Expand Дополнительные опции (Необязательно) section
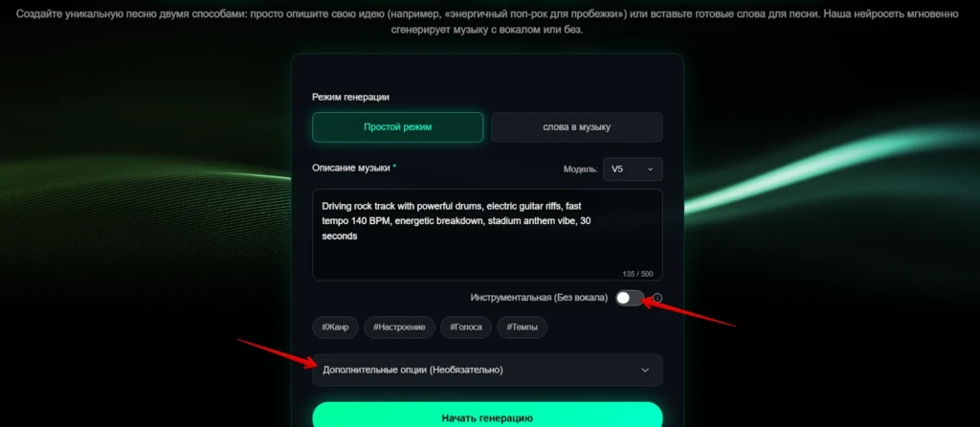 pos(487,371)
